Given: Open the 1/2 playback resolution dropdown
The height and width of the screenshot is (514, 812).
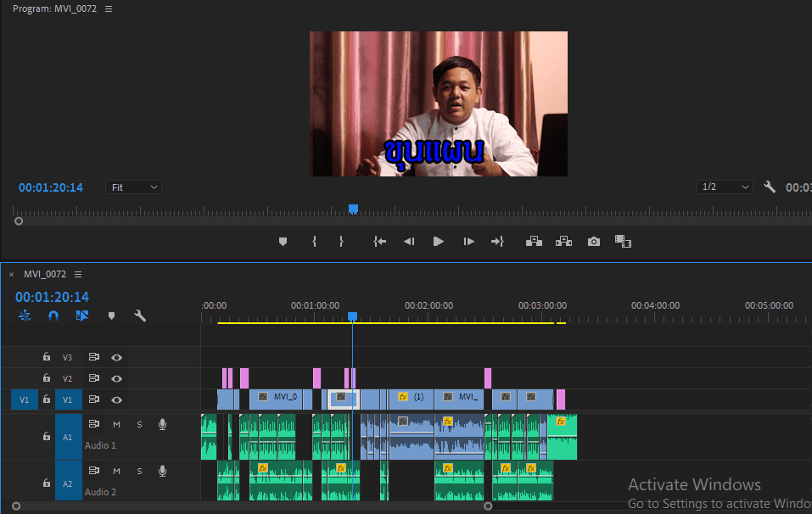Looking at the screenshot, I should 725,187.
